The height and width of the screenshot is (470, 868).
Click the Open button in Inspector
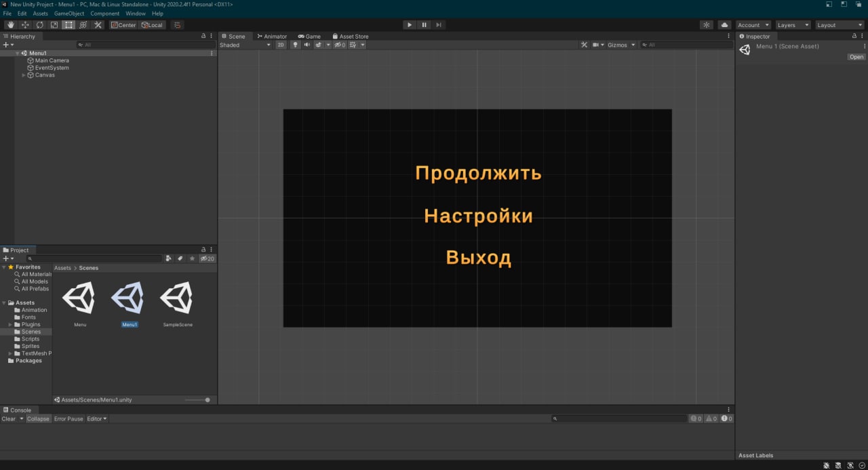(856, 57)
